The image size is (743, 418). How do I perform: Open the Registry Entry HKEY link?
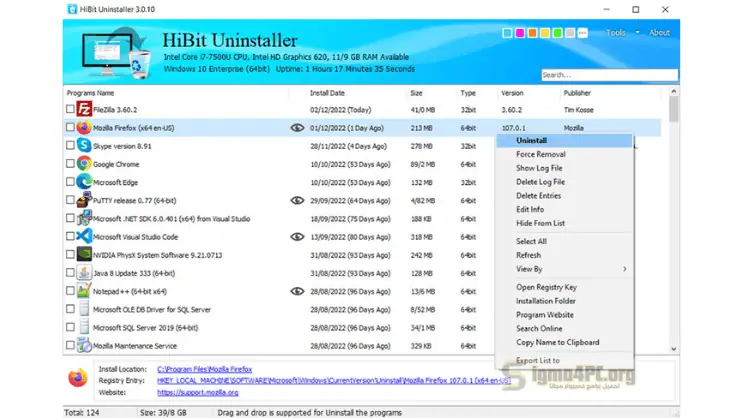334,380
